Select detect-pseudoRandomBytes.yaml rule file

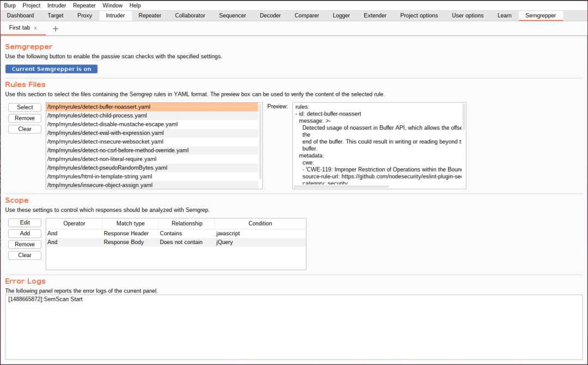[152, 168]
